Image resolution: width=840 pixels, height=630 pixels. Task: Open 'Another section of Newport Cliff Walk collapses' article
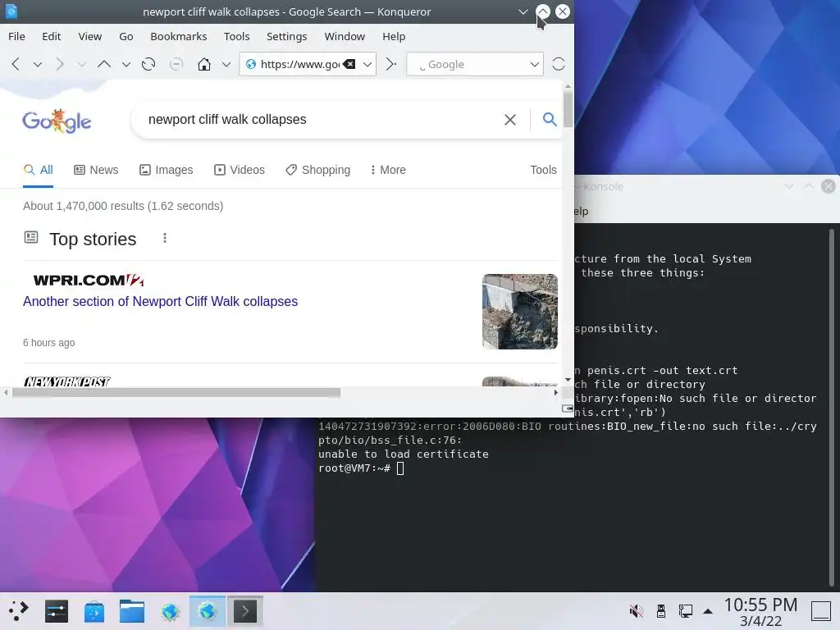pyautogui.click(x=160, y=302)
